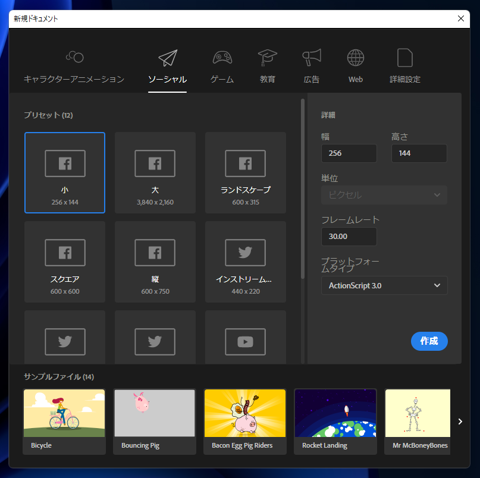Switch to the 広告 tab label
This screenshot has width=480, height=478.
coord(312,79)
